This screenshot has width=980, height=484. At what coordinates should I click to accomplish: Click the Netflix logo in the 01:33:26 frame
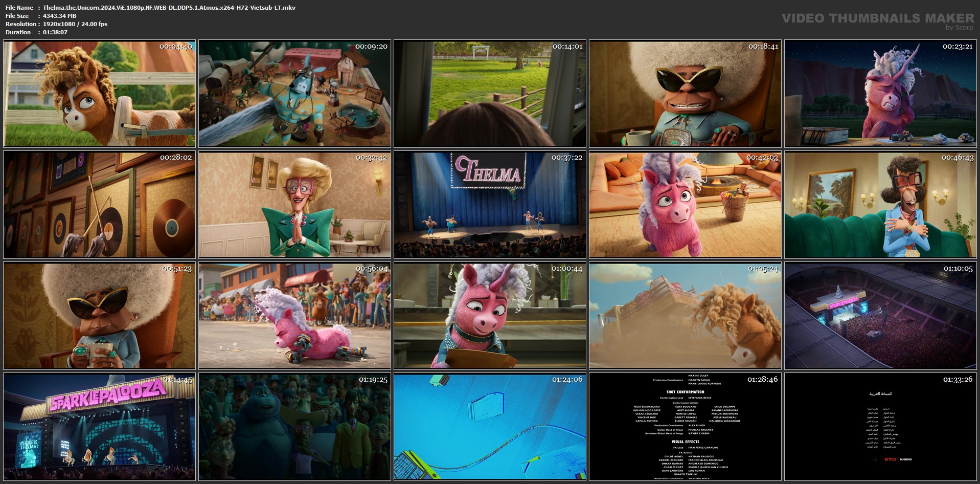click(x=890, y=459)
